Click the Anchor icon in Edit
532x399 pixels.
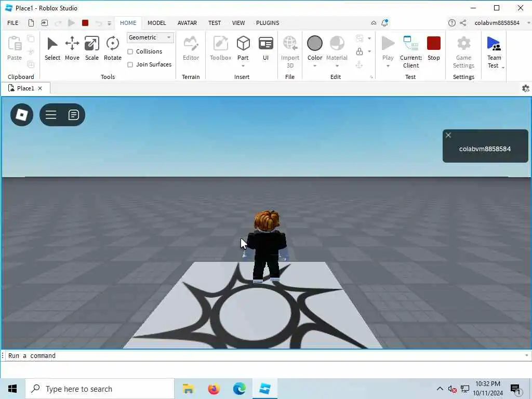(360, 64)
